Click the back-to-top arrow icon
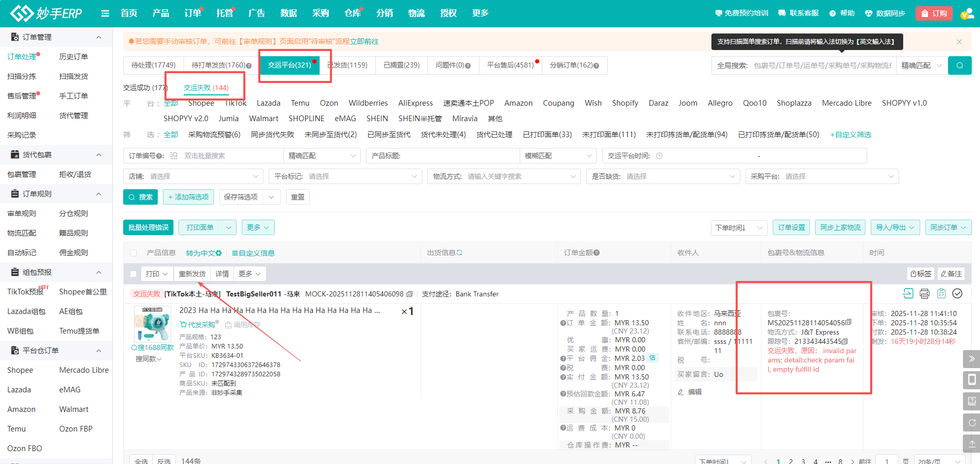Image resolution: width=980 pixels, height=464 pixels. [x=971, y=443]
